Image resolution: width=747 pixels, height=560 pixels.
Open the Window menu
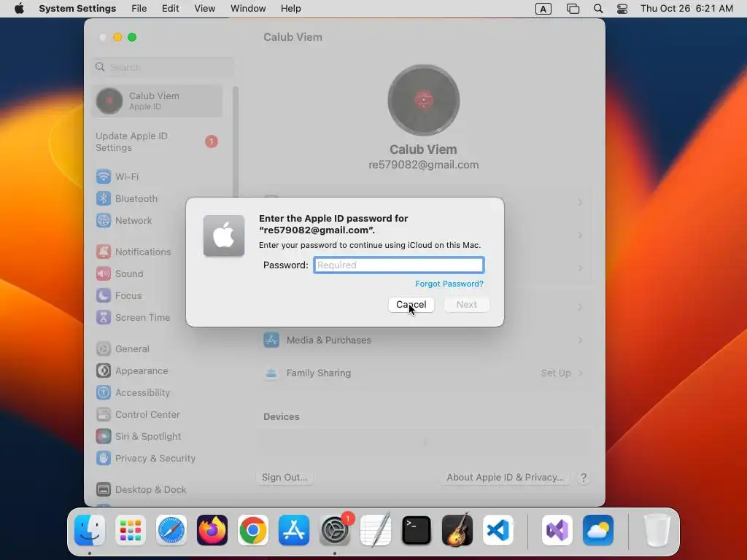coord(248,9)
